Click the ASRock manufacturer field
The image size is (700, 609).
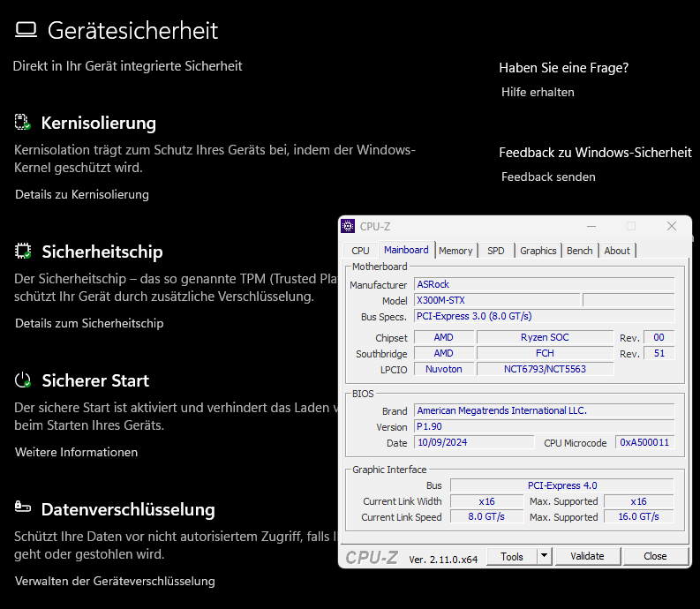544,284
